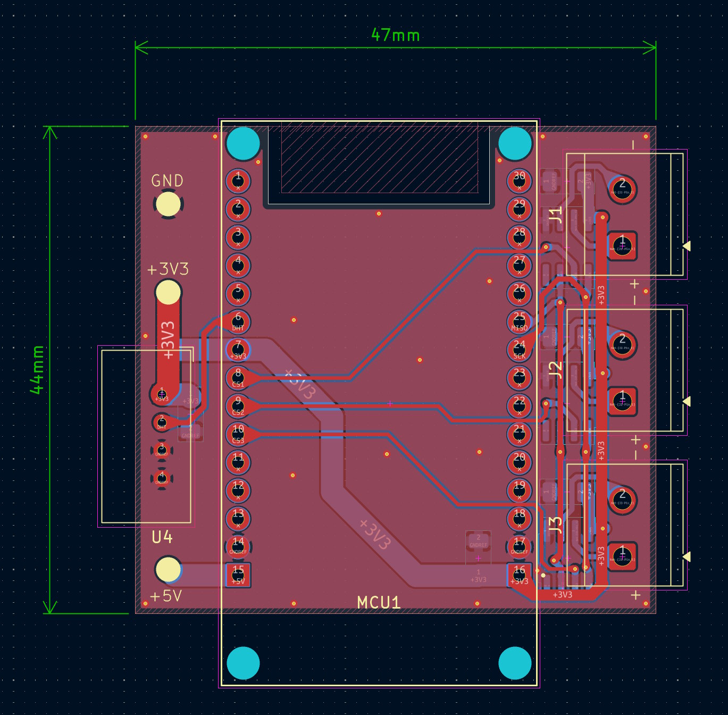Click MCU1 pad 25 labeled MISO

[520, 321]
